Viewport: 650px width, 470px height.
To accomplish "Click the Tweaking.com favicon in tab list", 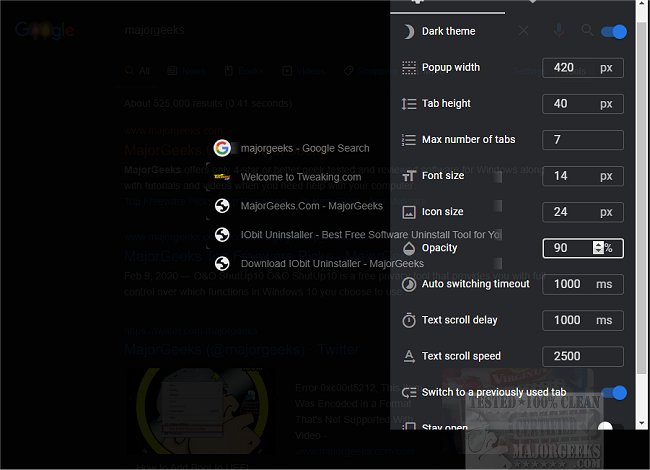I will (222, 177).
